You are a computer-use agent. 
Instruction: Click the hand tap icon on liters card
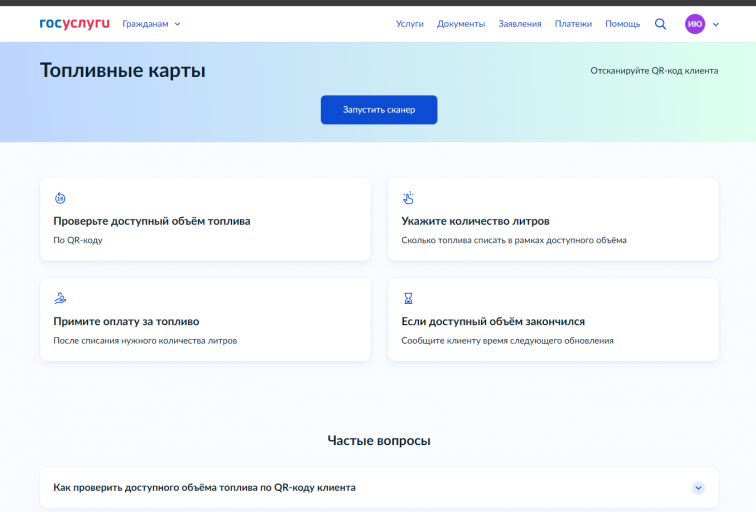coord(408,198)
